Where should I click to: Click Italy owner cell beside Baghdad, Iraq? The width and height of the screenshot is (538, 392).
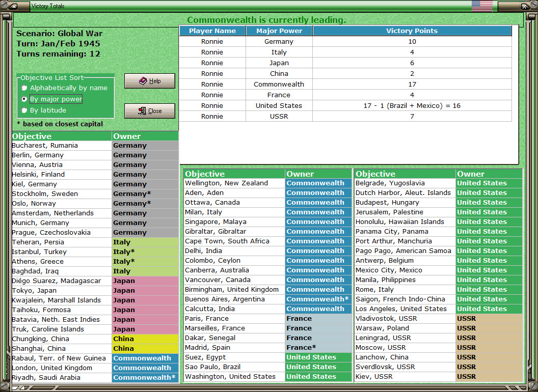pos(145,271)
